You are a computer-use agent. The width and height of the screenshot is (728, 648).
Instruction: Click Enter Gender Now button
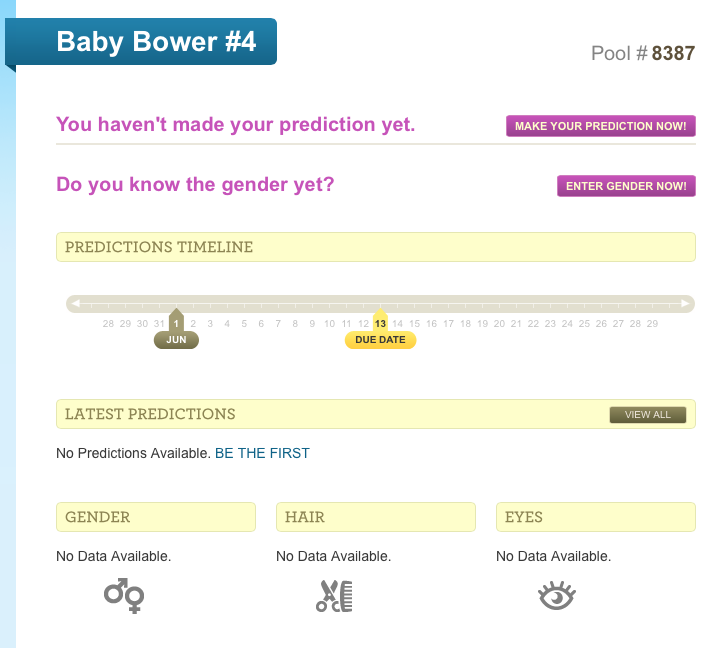coord(626,186)
